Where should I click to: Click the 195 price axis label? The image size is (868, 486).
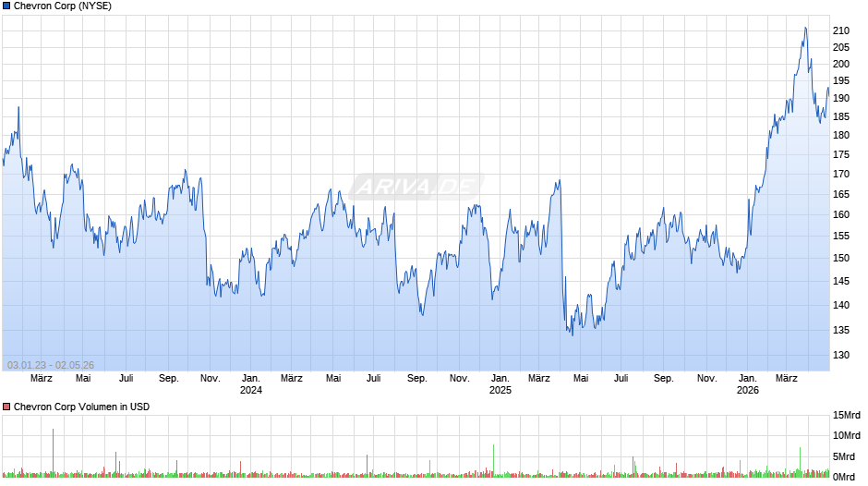point(841,81)
